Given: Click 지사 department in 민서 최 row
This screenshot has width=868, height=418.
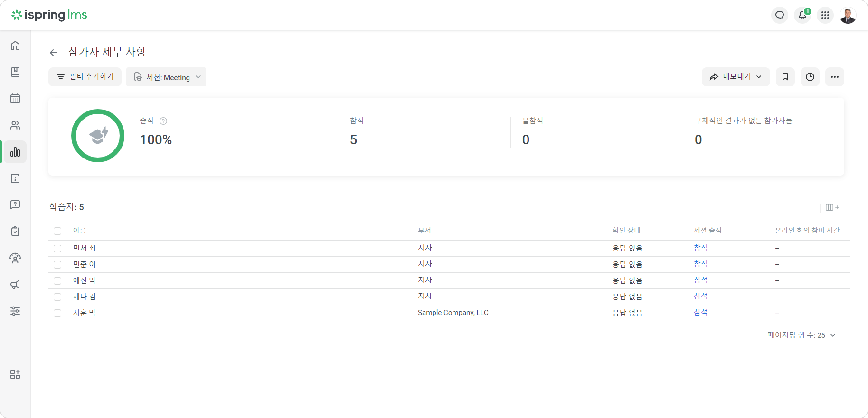Looking at the screenshot, I should pyautogui.click(x=425, y=248).
